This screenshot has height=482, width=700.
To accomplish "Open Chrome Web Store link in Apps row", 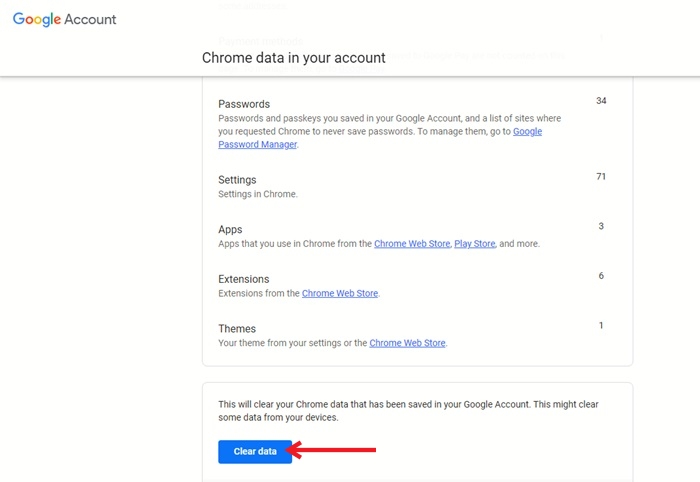I will pyautogui.click(x=412, y=244).
